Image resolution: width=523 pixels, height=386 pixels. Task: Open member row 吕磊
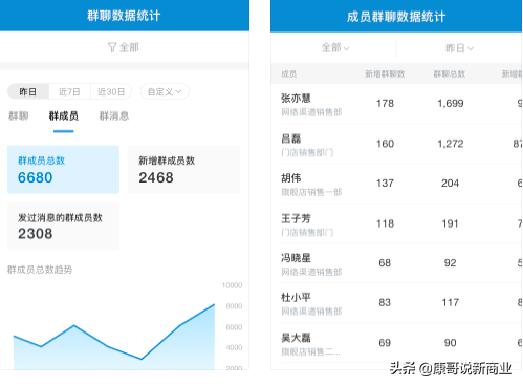tap(396, 144)
